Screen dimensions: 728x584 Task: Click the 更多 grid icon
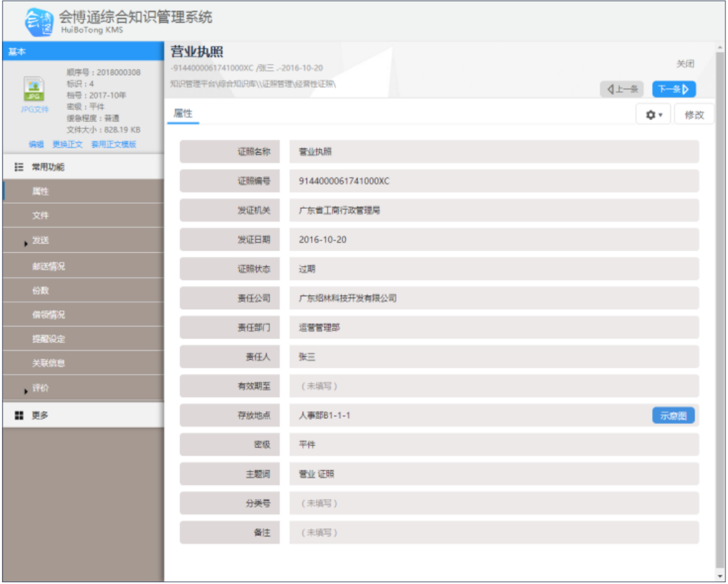tap(19, 416)
